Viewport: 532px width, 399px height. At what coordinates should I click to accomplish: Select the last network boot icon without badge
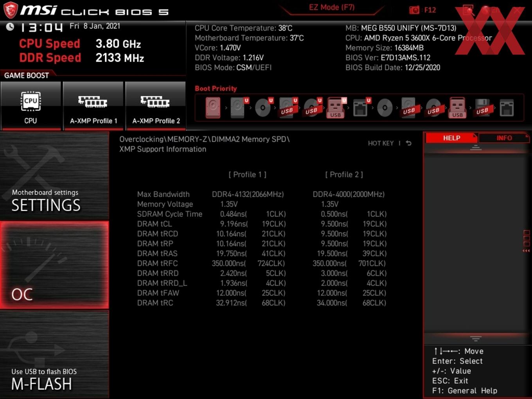click(507, 108)
